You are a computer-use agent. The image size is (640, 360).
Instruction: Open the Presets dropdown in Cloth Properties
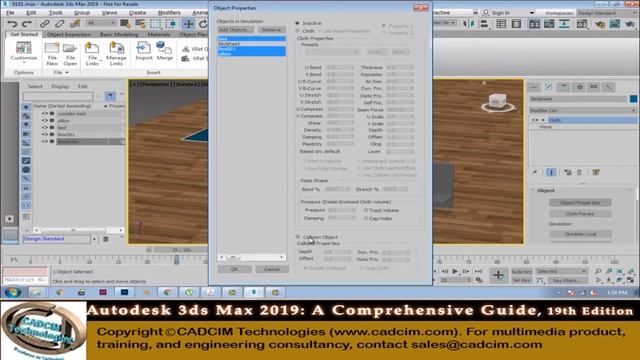click(332, 52)
